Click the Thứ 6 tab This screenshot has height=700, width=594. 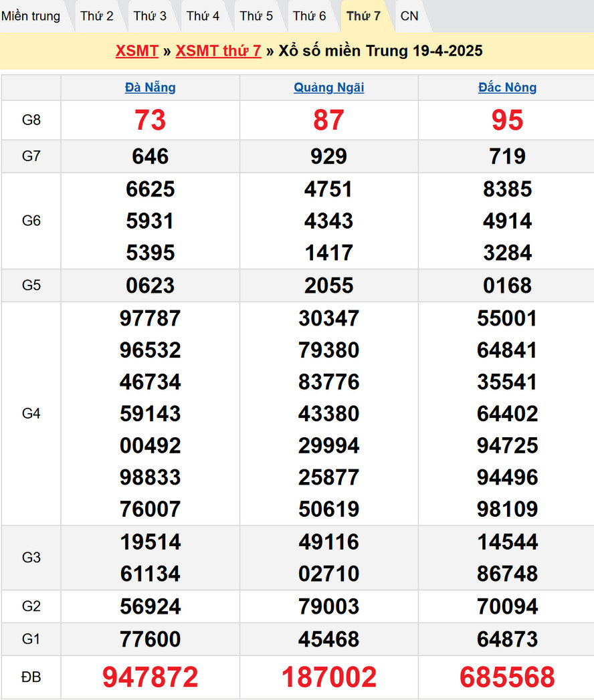310,16
